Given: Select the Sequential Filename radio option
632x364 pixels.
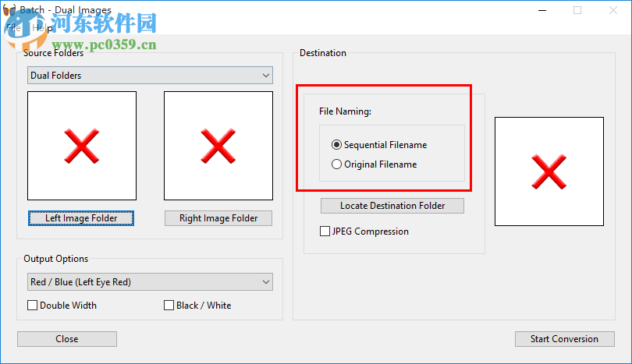Looking at the screenshot, I should point(337,145).
